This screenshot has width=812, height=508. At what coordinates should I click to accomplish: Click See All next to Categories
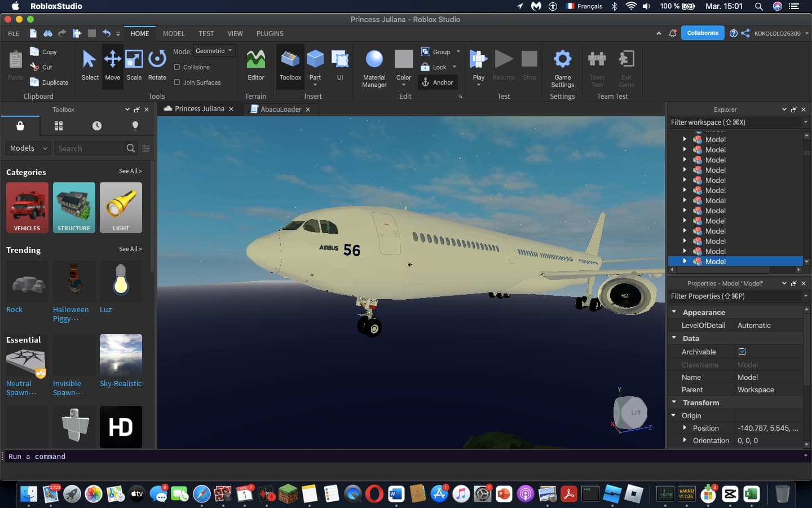[130, 171]
